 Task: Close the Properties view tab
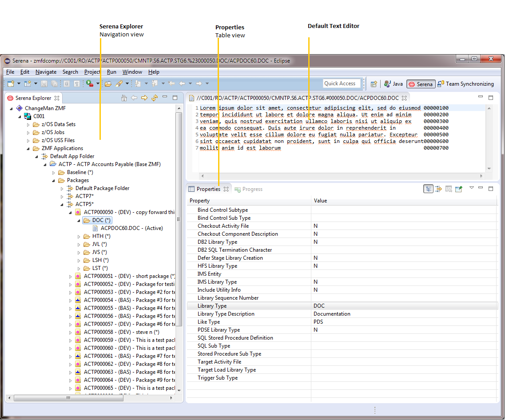(x=226, y=189)
